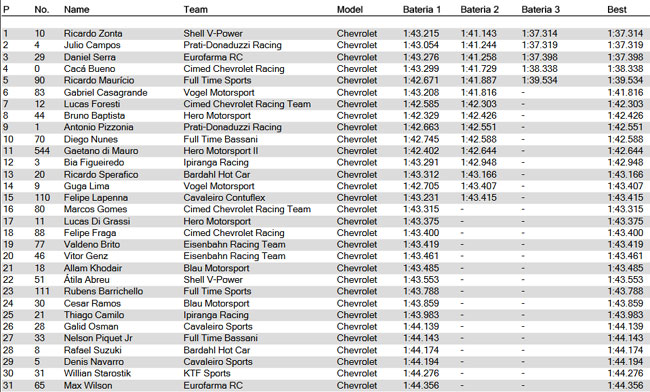Click KTF Sports team cell
Viewport: 650px width, 392px height.
pyautogui.click(x=207, y=373)
